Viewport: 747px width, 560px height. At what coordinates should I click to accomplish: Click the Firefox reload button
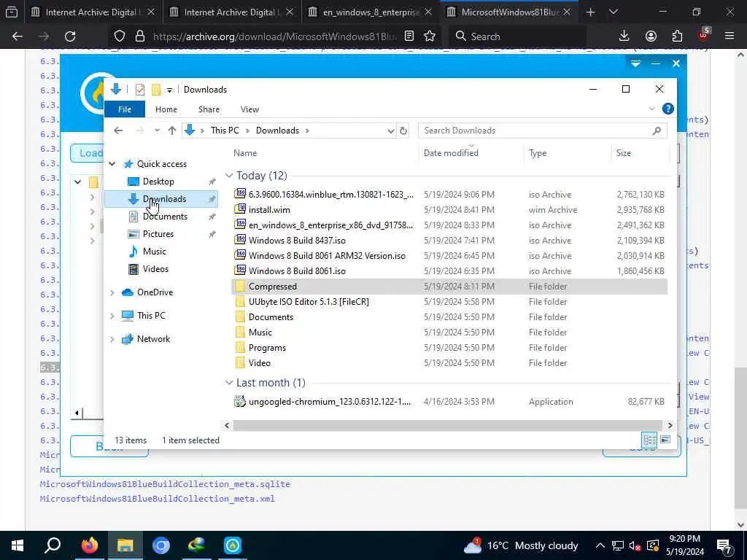coord(70,36)
